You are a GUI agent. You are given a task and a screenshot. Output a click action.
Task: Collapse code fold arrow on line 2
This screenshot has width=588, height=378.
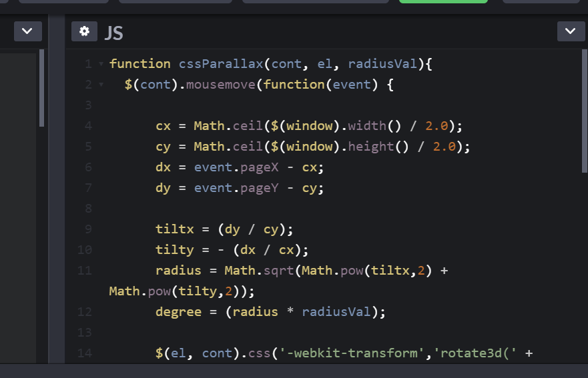[x=101, y=85]
